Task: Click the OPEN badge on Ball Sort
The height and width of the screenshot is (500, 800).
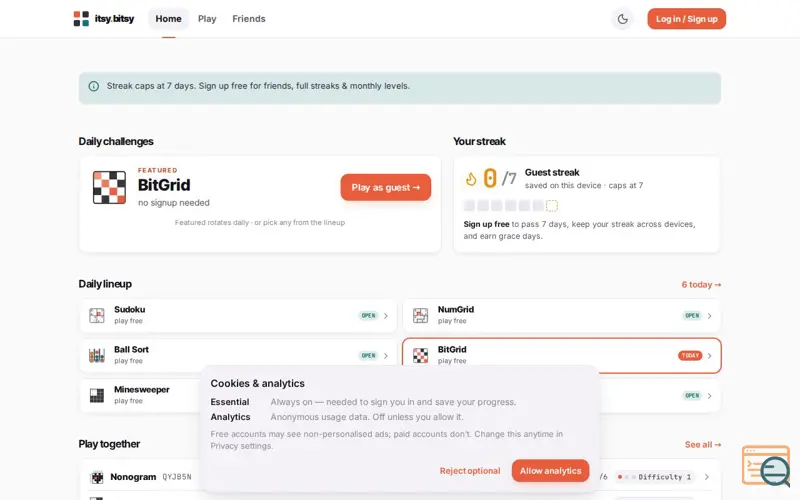Action: [368, 356]
